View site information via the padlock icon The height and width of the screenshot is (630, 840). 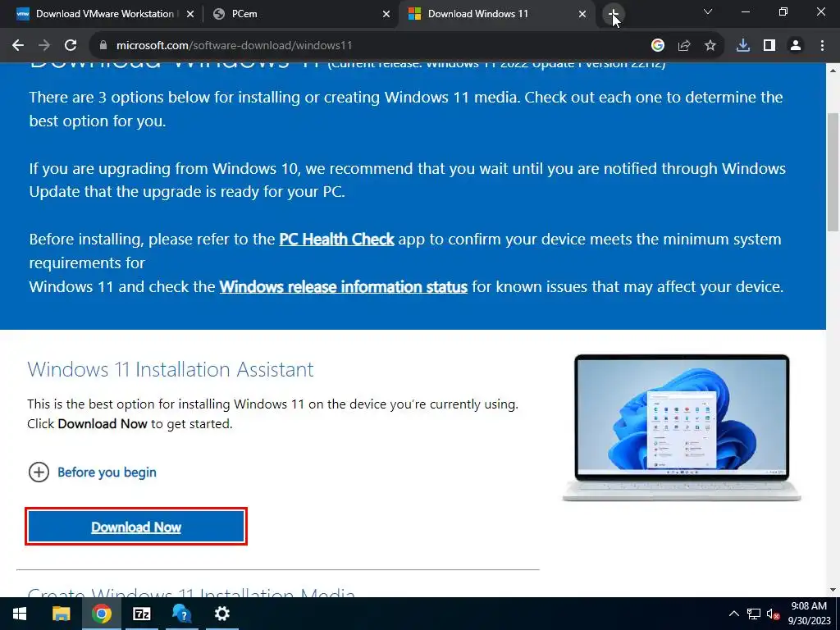click(103, 46)
